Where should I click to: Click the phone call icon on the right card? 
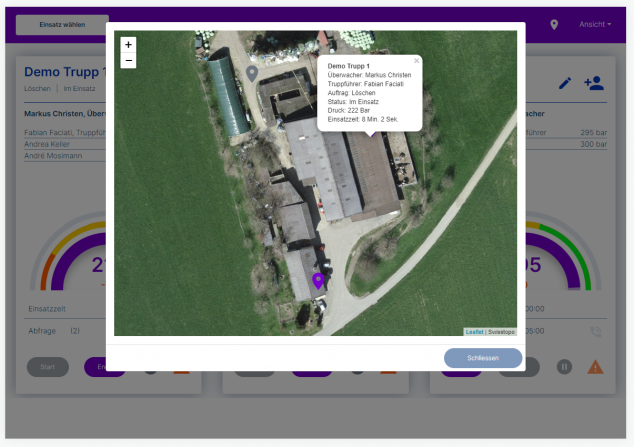tap(595, 332)
